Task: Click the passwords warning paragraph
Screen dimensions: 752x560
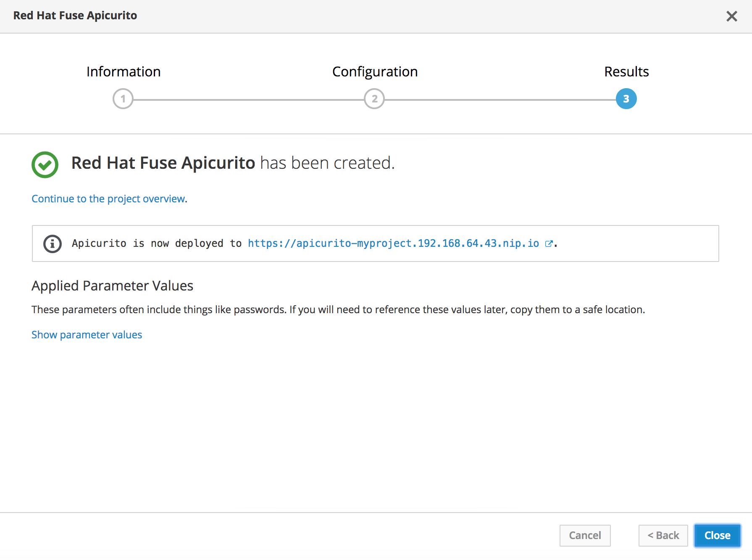Action: [x=338, y=309]
